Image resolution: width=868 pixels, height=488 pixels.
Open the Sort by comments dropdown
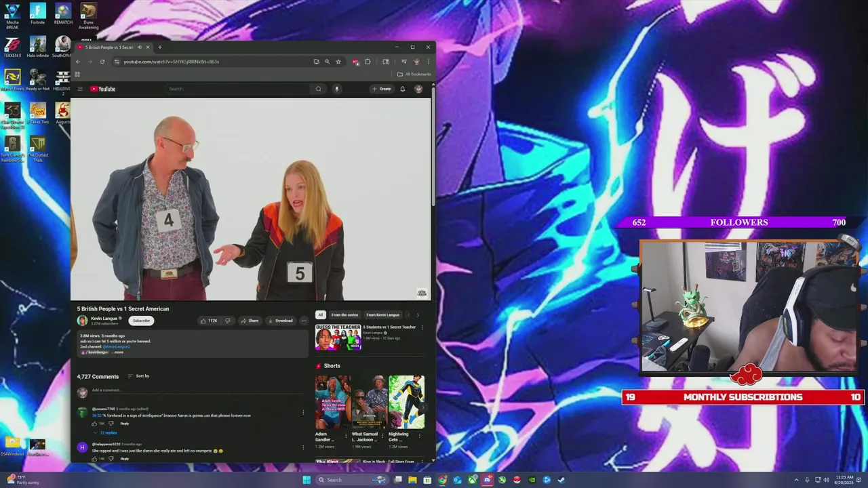pyautogui.click(x=138, y=376)
